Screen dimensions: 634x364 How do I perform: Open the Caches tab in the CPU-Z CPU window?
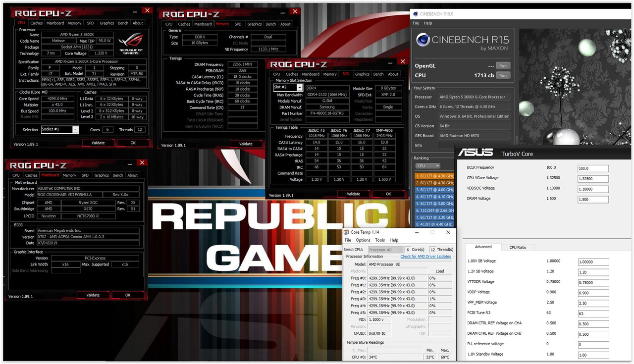click(36, 23)
